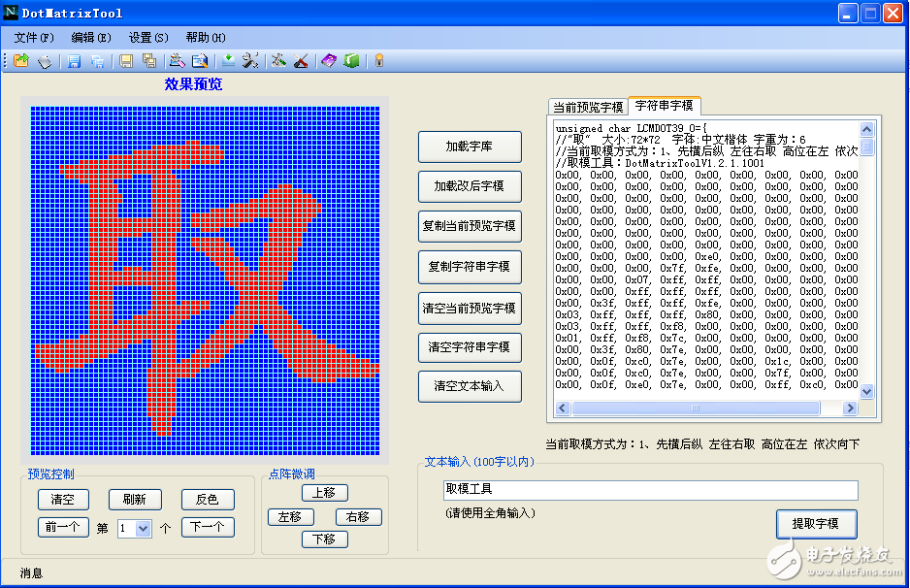Open the character index number dropdown

144,529
